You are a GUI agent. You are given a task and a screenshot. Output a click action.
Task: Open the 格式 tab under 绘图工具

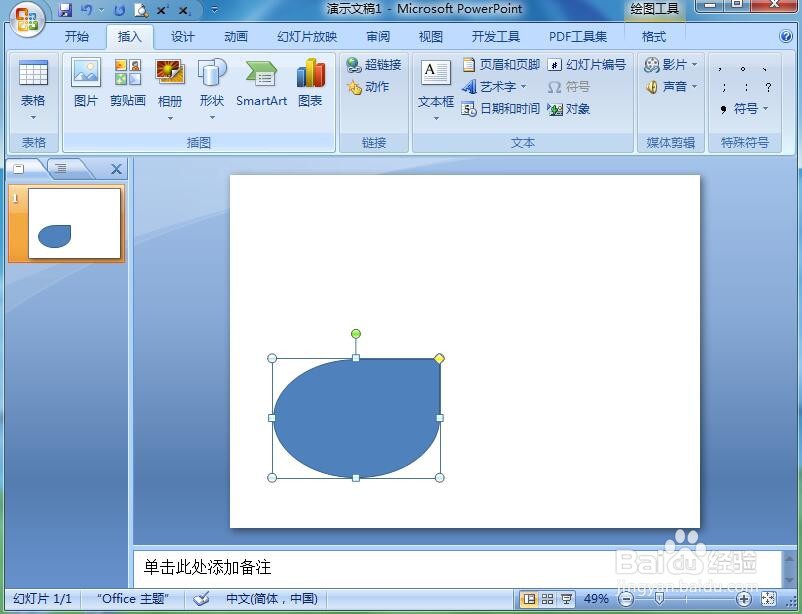pyautogui.click(x=654, y=36)
